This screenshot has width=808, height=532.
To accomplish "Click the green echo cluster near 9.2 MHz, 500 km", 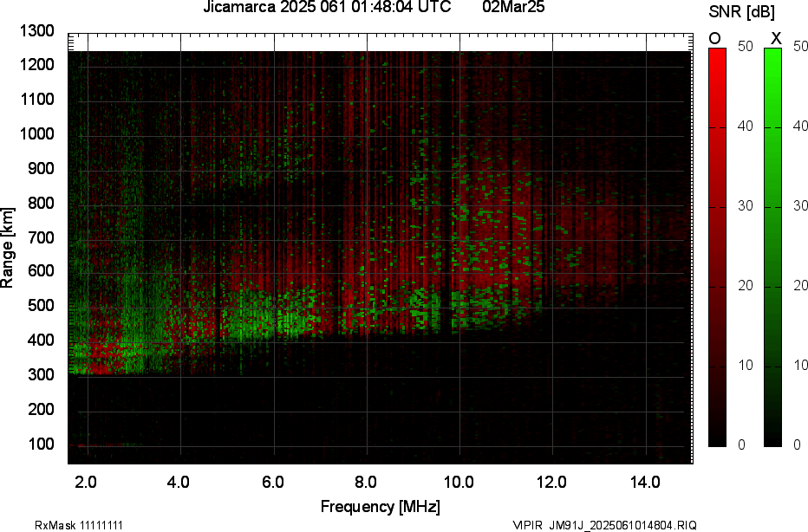I will [425, 307].
